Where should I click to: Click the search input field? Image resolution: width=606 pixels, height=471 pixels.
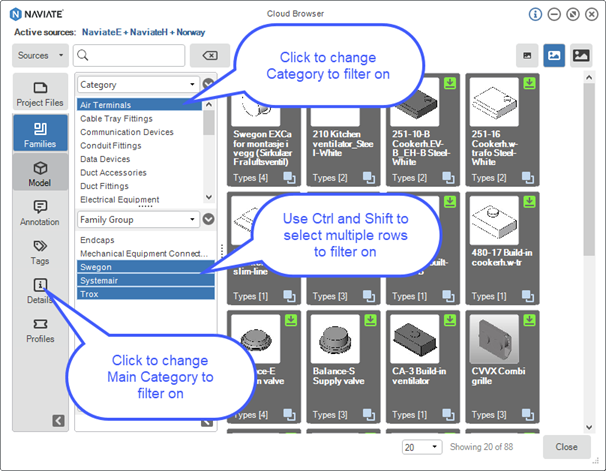[129, 55]
